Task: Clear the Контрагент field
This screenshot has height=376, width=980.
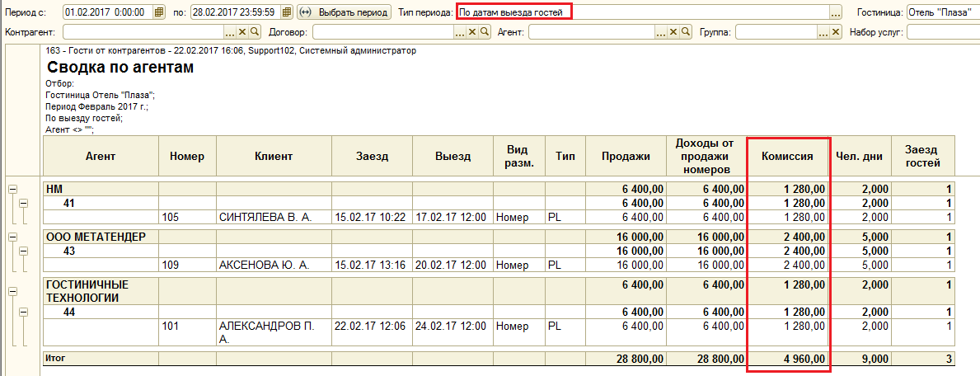Action: (243, 32)
